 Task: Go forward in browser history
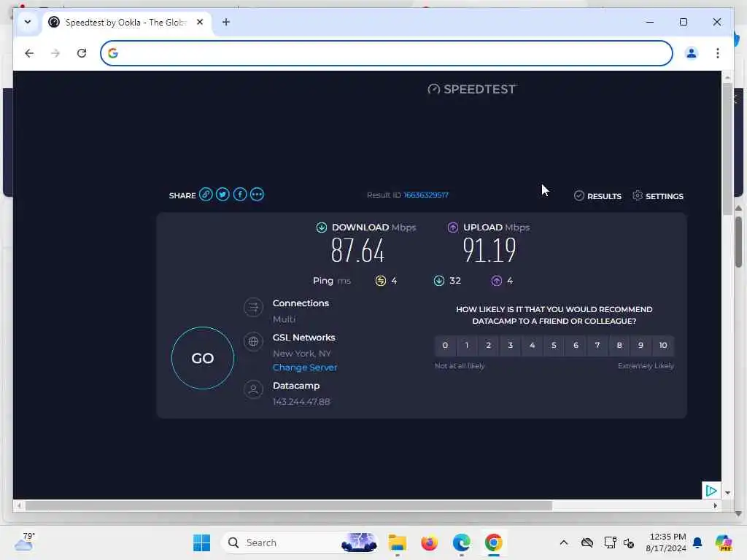(55, 52)
